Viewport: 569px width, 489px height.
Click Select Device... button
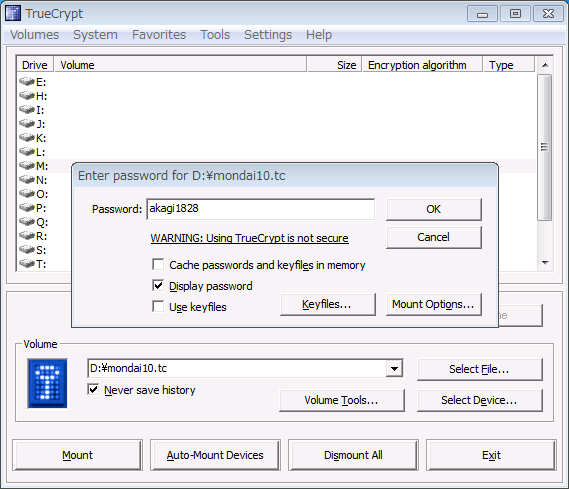[x=480, y=400]
